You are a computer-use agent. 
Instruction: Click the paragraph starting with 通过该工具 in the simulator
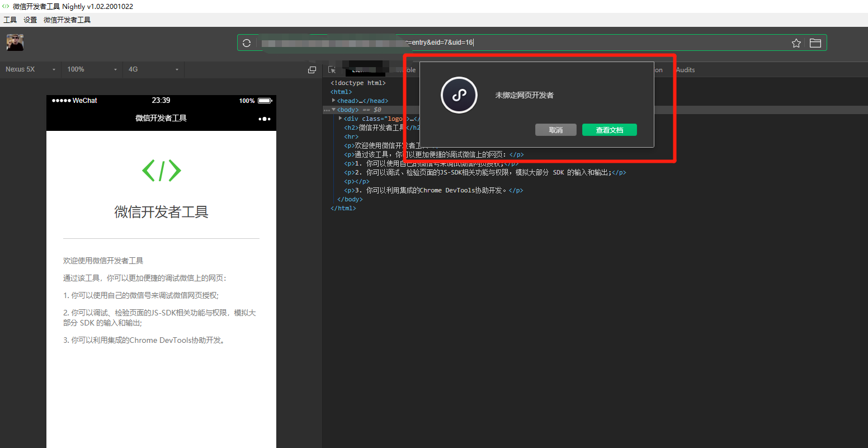[x=145, y=278]
